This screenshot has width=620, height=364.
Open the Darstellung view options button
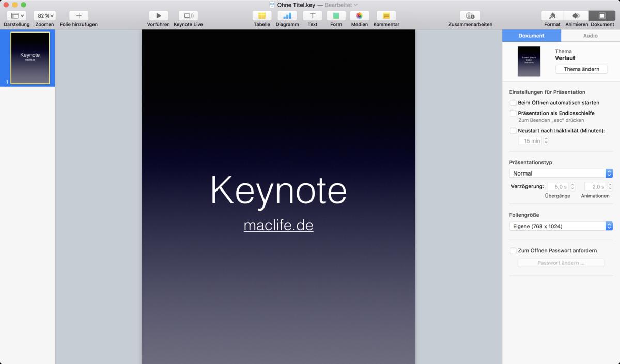click(x=17, y=16)
